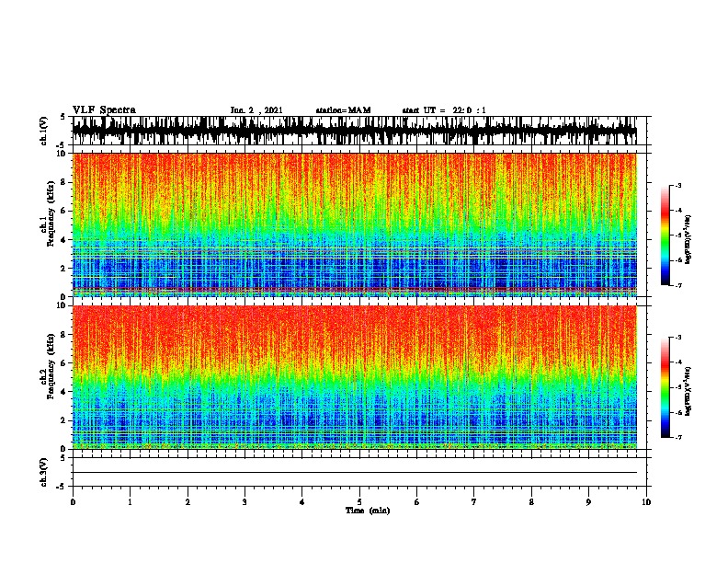Click the "VLF Spectra" plot title
The image size is (728, 563).
point(104,110)
